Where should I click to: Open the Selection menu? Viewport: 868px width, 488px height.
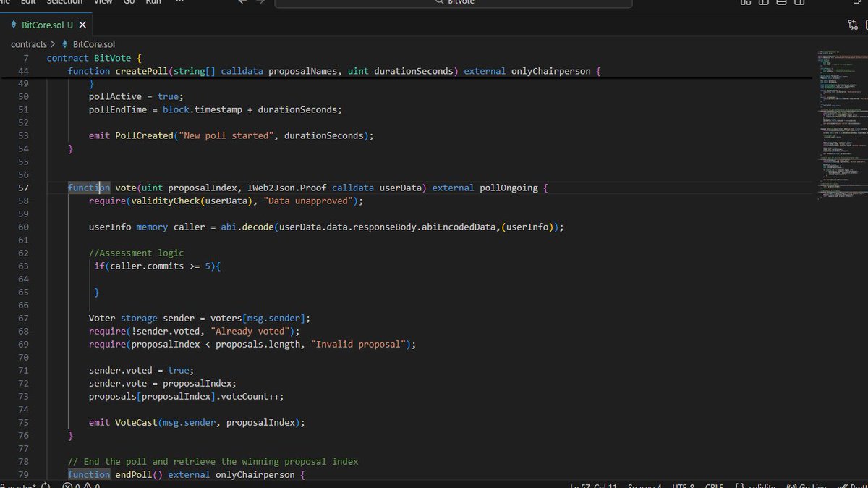(65, 2)
